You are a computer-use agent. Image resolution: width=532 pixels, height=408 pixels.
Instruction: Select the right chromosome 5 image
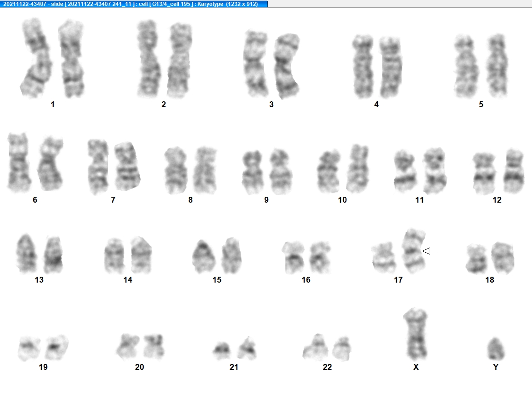click(497, 65)
